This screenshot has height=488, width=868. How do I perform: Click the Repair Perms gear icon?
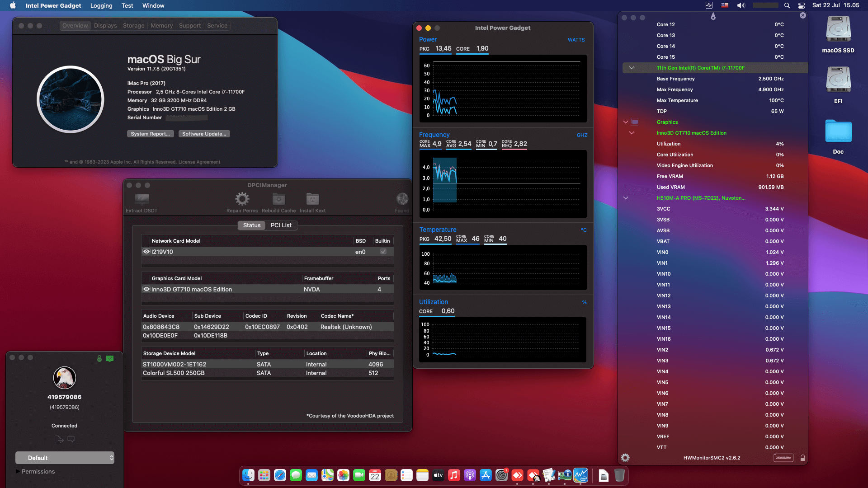click(x=242, y=199)
